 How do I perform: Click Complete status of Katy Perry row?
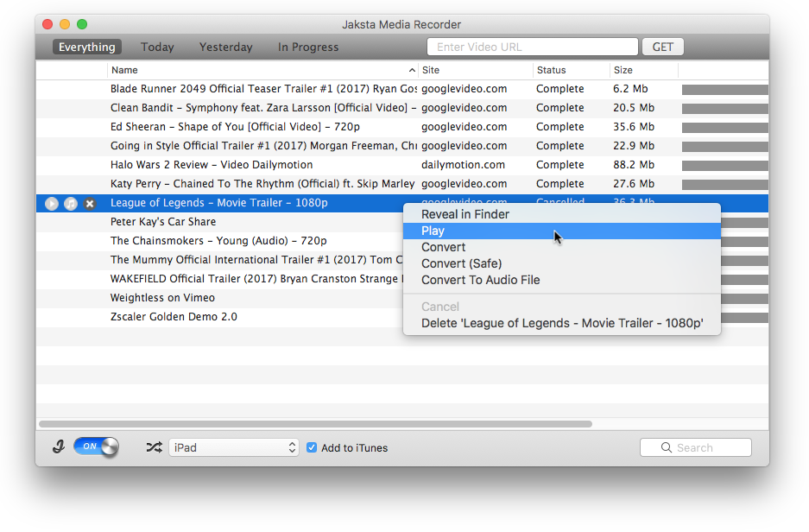click(x=559, y=184)
